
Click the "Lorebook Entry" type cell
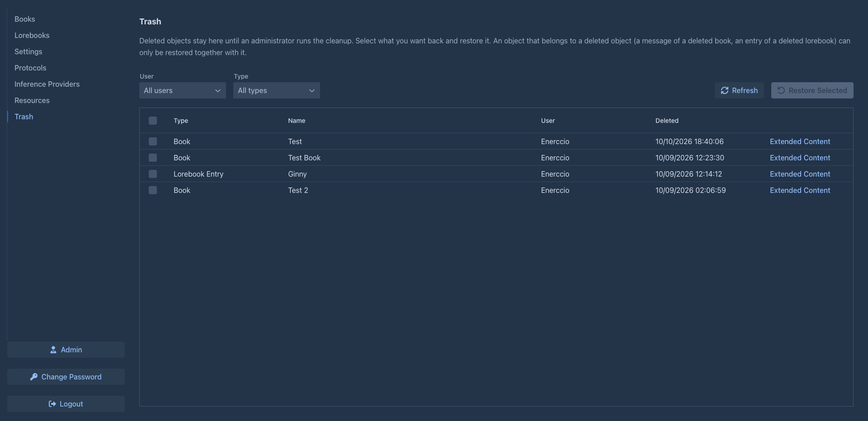198,174
